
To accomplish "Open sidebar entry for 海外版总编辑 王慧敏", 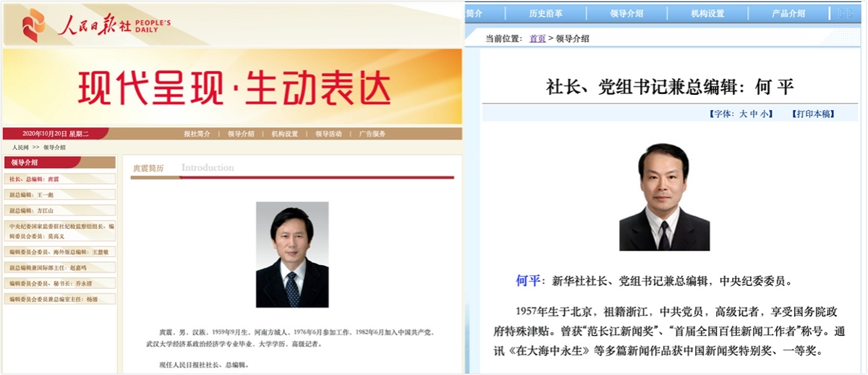I will pos(59,252).
